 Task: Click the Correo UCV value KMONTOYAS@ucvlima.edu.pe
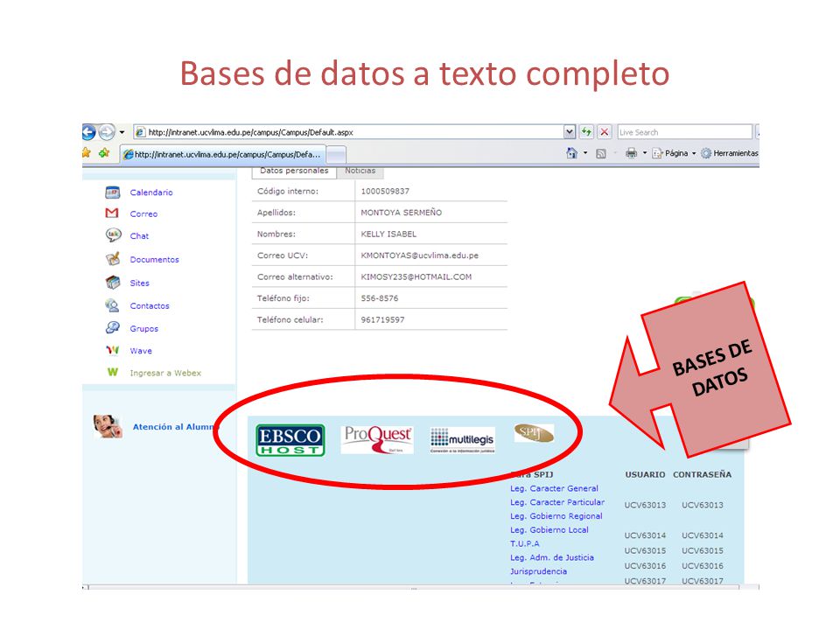(419, 255)
